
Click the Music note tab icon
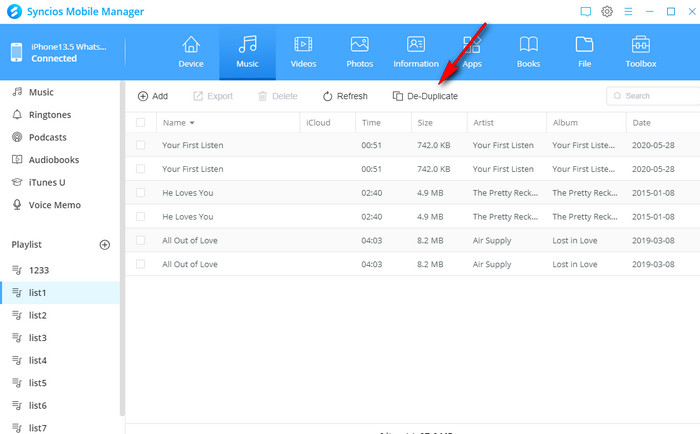click(x=248, y=44)
